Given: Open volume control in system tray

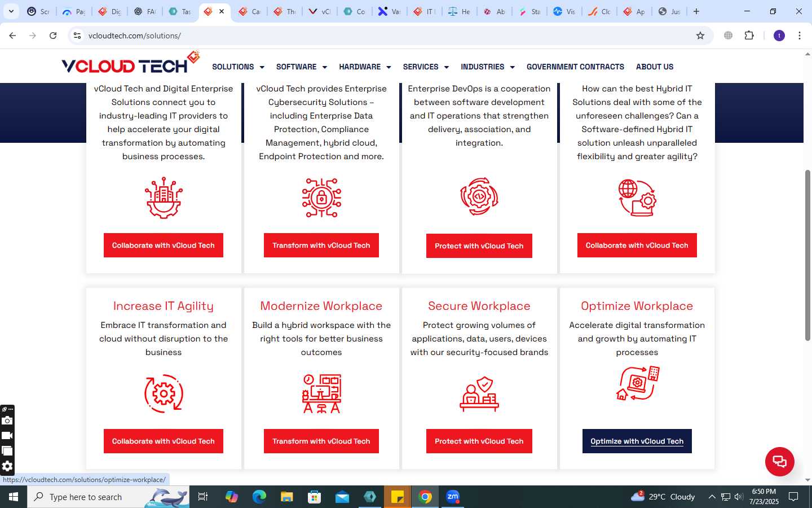Looking at the screenshot, I should 739,497.
